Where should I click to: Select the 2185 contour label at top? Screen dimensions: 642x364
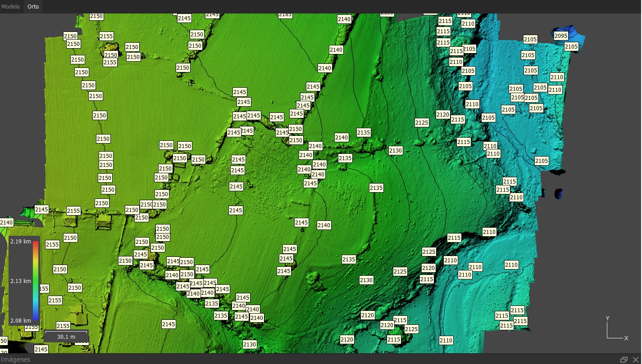(285, 15)
